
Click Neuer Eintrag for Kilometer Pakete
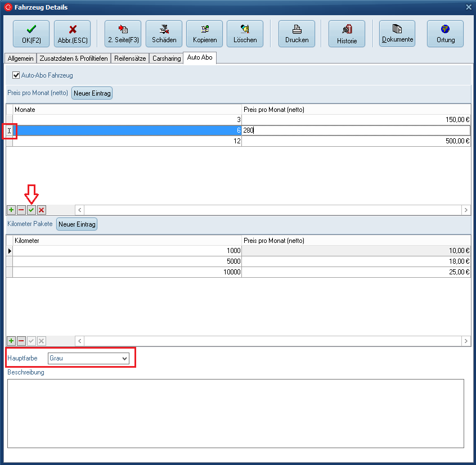click(x=77, y=224)
